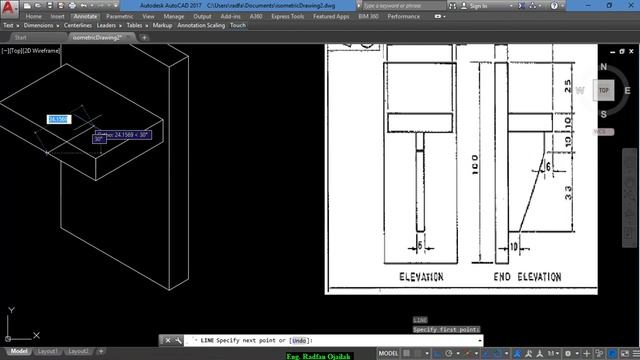The width and height of the screenshot is (640, 360).
Task: Click the Stay Connected triangle icon
Action: pos(533,6)
